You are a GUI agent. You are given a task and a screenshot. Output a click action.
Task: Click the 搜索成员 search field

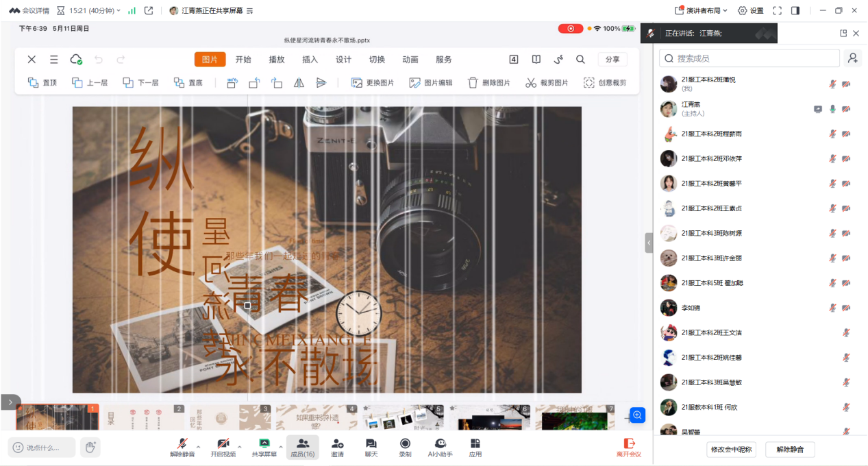749,58
